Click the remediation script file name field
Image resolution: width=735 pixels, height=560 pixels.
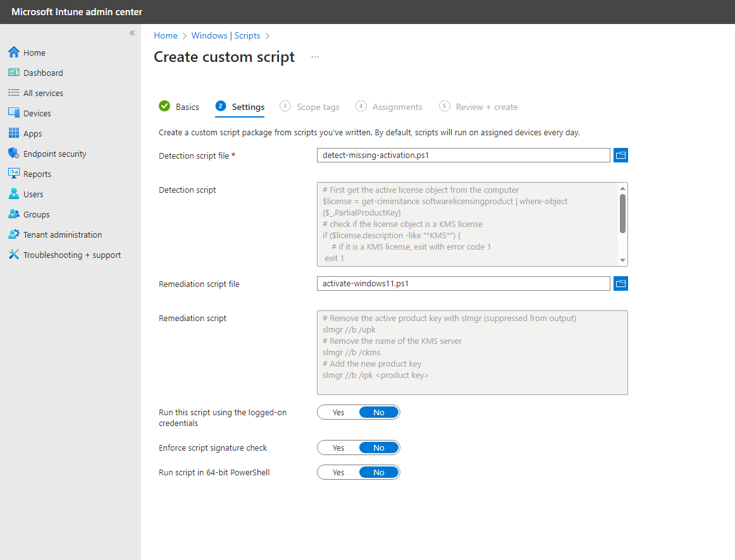click(464, 283)
